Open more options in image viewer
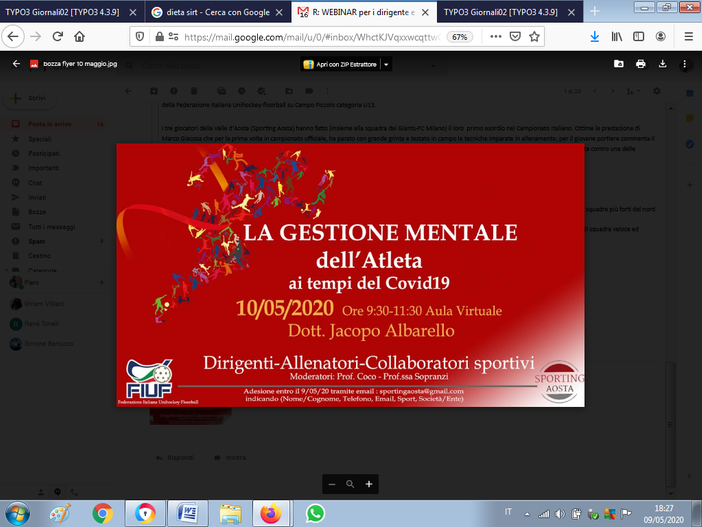Viewport: 702px width, 527px height. pos(685,64)
